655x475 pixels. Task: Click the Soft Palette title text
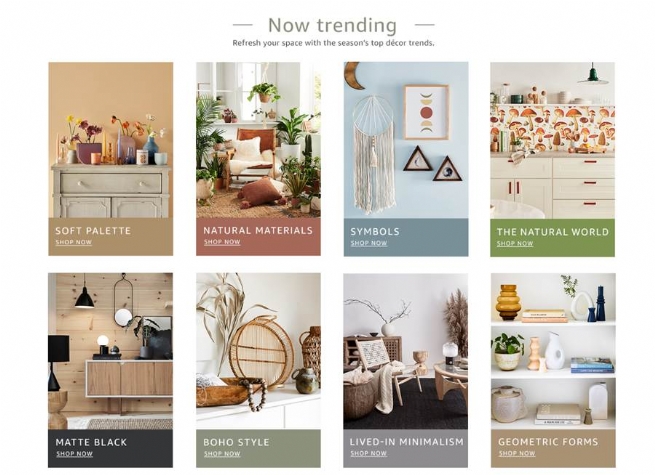tap(93, 231)
